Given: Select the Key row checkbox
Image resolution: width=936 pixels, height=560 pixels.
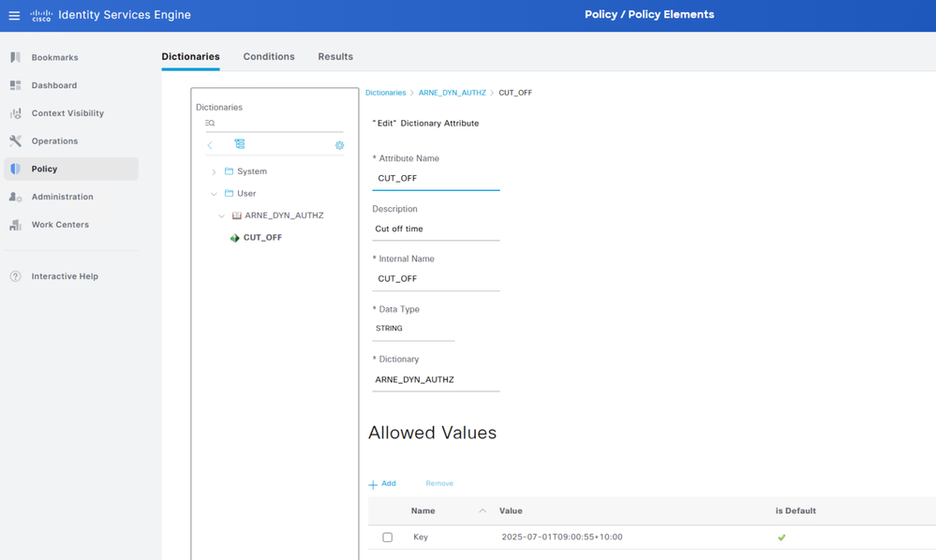Looking at the screenshot, I should (x=387, y=538).
